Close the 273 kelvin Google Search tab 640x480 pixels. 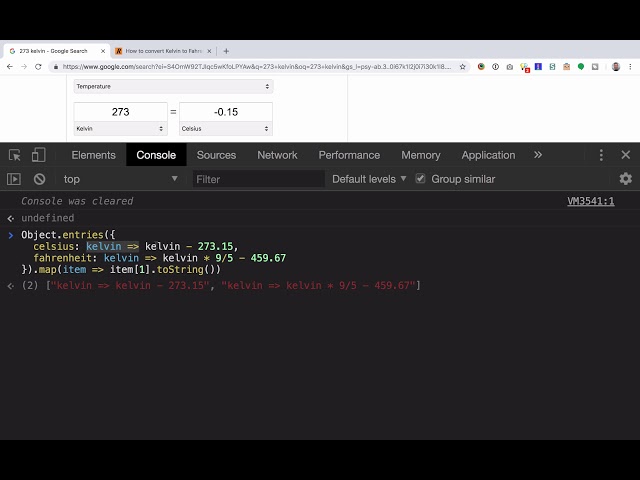click(103, 51)
